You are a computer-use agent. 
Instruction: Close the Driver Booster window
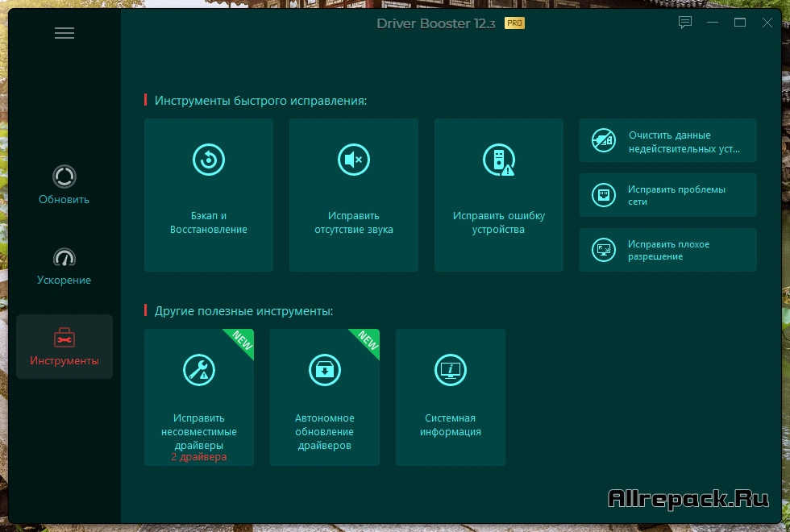[767, 23]
